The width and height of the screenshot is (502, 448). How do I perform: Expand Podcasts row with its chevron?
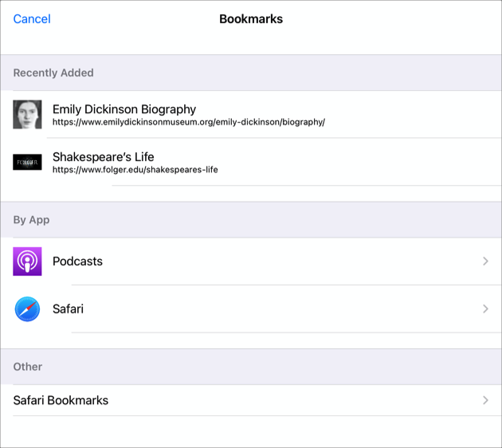click(x=485, y=261)
